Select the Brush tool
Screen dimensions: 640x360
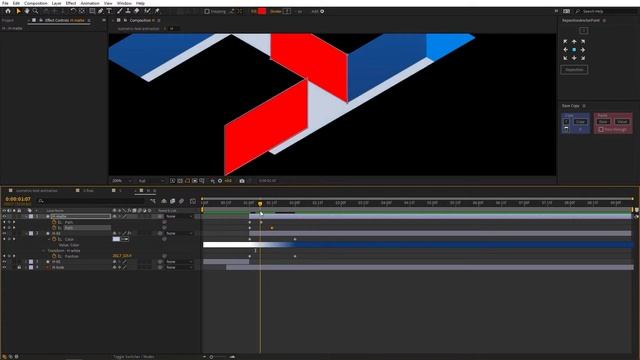(x=120, y=11)
